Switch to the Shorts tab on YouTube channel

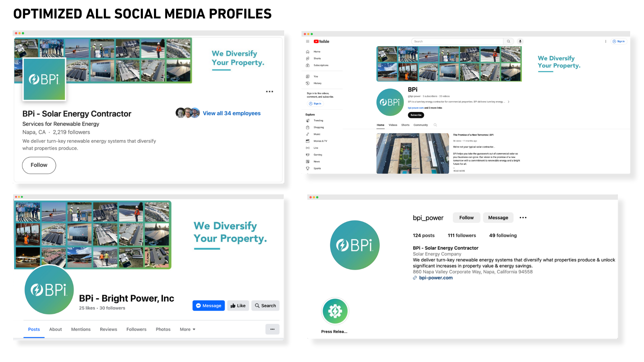405,125
